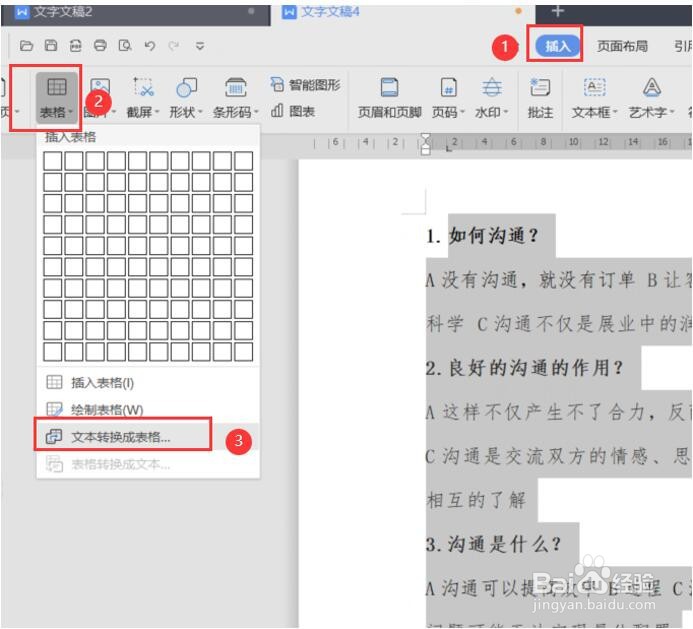
Task: Click the Print Preview icon
Action: (125, 46)
